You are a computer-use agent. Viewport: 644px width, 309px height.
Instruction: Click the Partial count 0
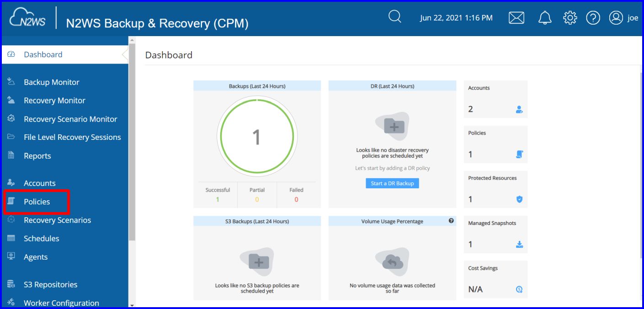[x=257, y=199]
